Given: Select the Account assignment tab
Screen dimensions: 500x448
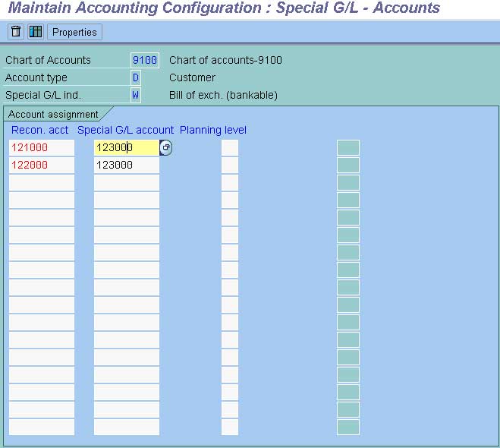Looking at the screenshot, I should (53, 114).
